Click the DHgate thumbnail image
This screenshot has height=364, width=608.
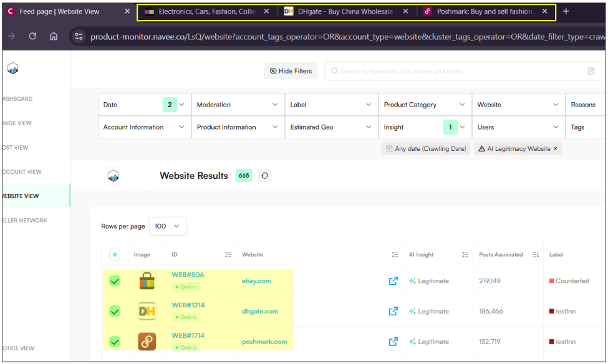(147, 311)
